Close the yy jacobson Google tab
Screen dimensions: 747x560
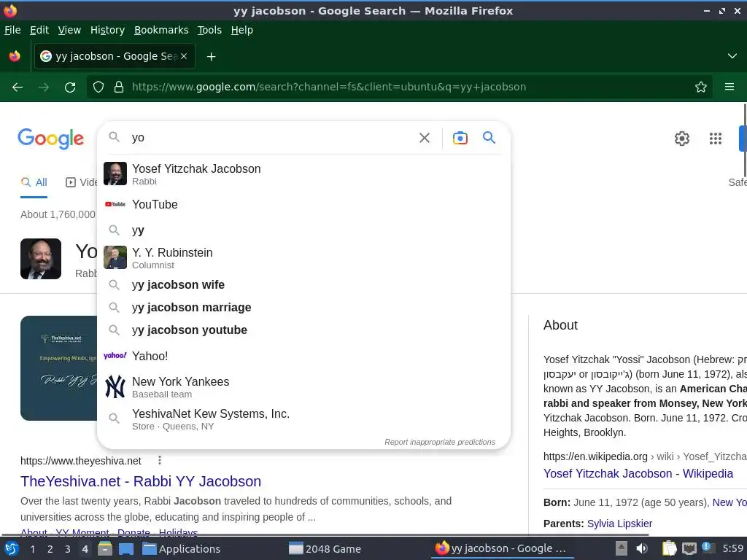tap(184, 56)
